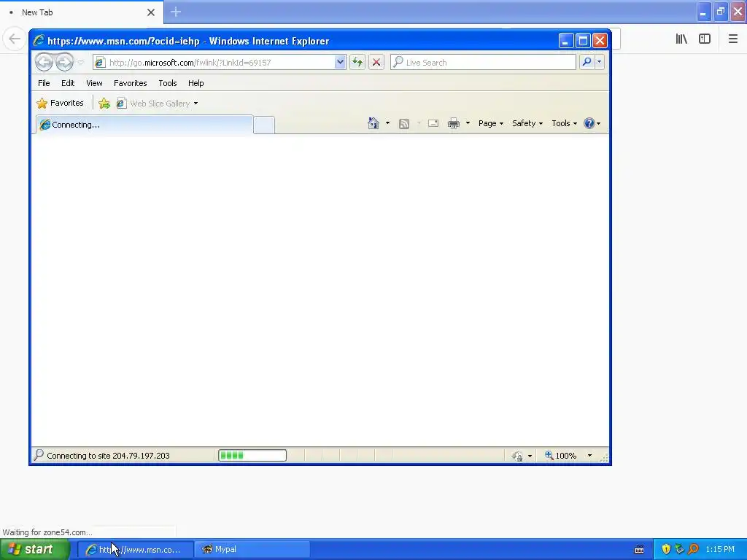Click the Mypal back arrow button

(15, 39)
